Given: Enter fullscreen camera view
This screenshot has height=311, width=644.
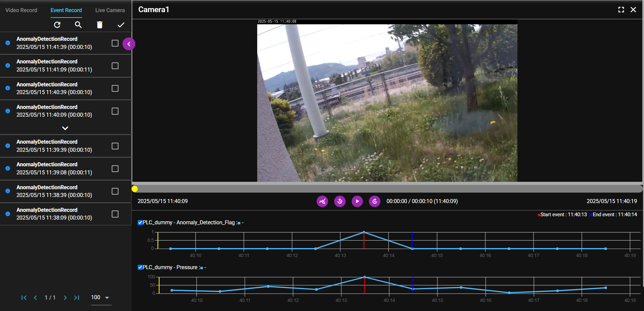Looking at the screenshot, I should click(621, 10).
